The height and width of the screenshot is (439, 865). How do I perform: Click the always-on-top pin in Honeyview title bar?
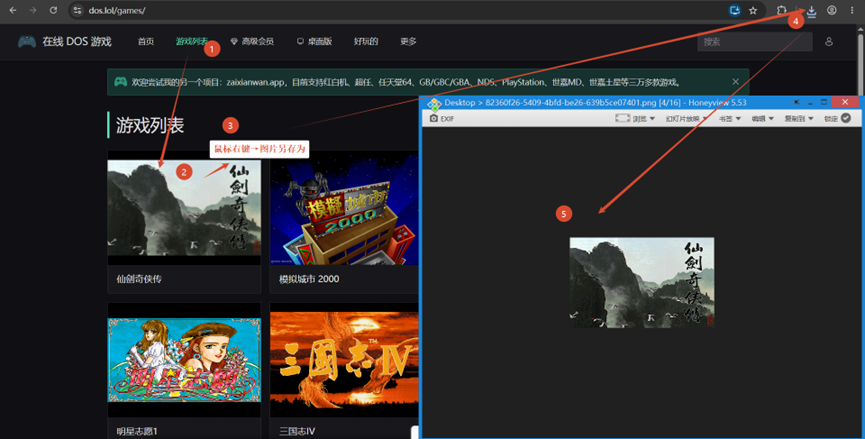coord(797,103)
